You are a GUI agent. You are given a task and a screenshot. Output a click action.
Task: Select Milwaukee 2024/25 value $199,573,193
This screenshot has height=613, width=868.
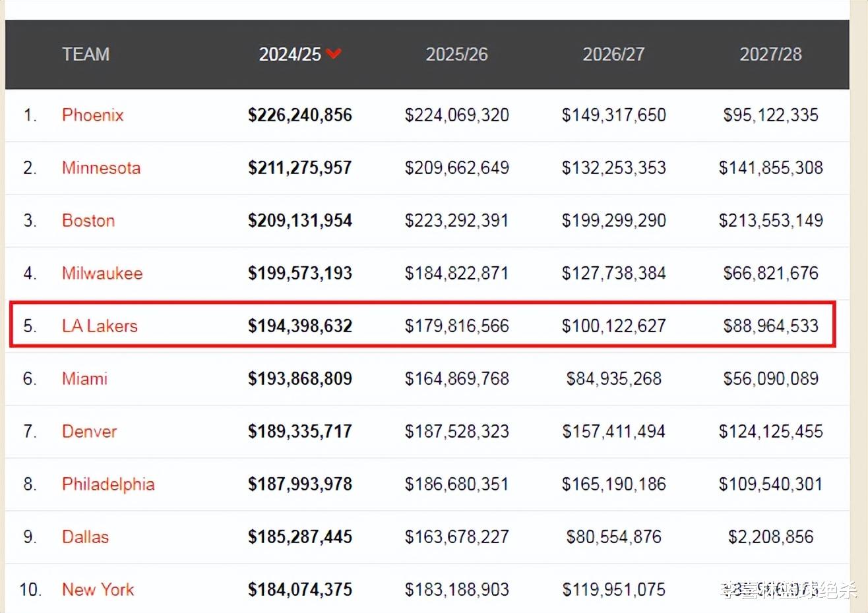click(300, 273)
